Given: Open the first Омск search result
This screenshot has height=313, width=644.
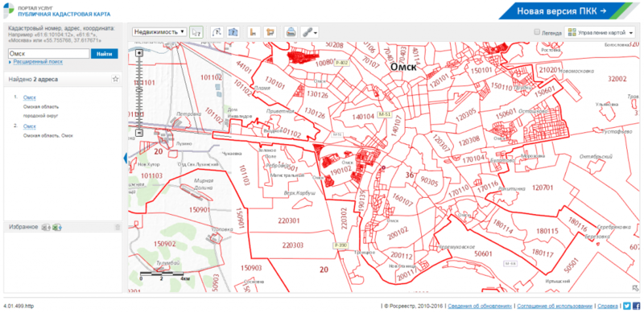Looking at the screenshot, I should [30, 97].
